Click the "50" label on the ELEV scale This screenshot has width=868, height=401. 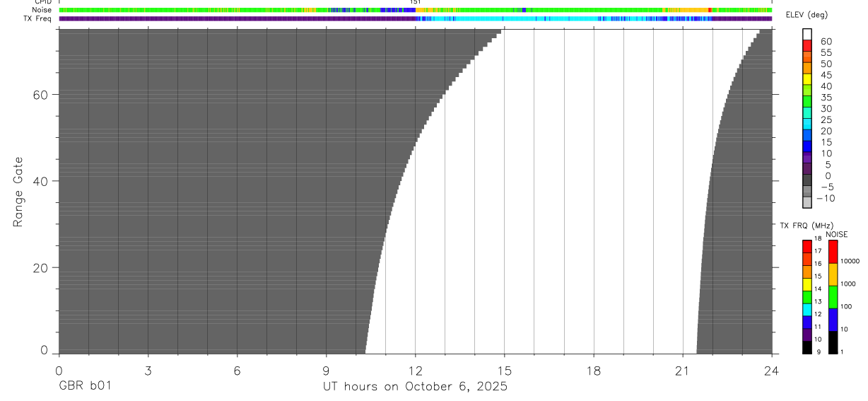[826, 64]
